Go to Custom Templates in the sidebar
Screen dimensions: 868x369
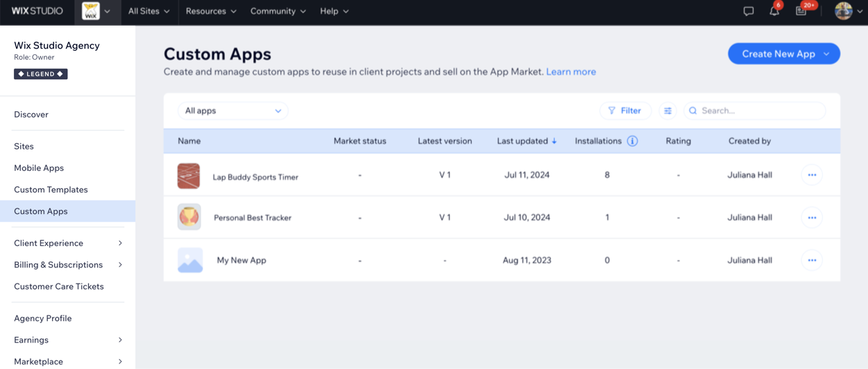(51, 190)
